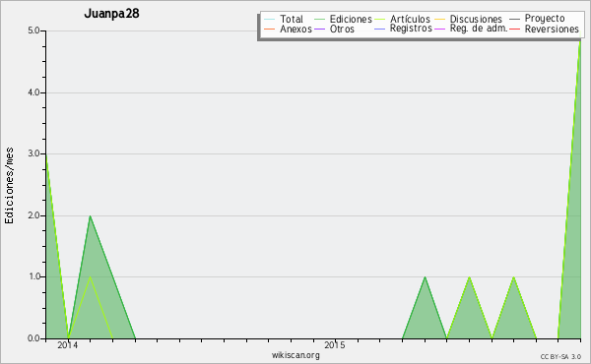591x364 pixels.
Task: Click the CC BY-SA 3.0 license text
Action: pos(560,357)
